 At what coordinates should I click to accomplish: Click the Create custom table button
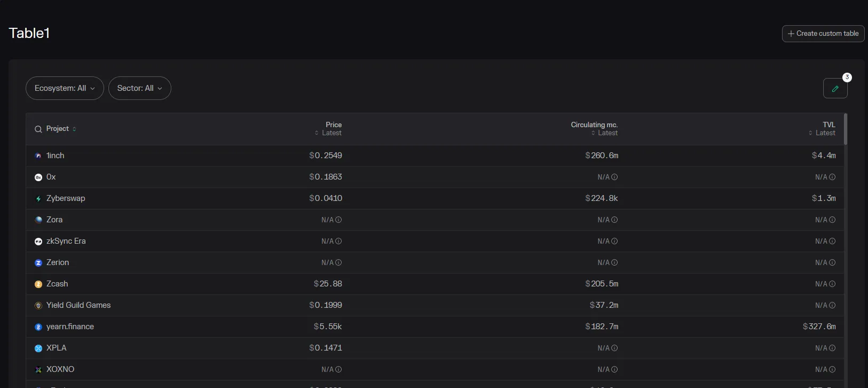[x=823, y=34]
